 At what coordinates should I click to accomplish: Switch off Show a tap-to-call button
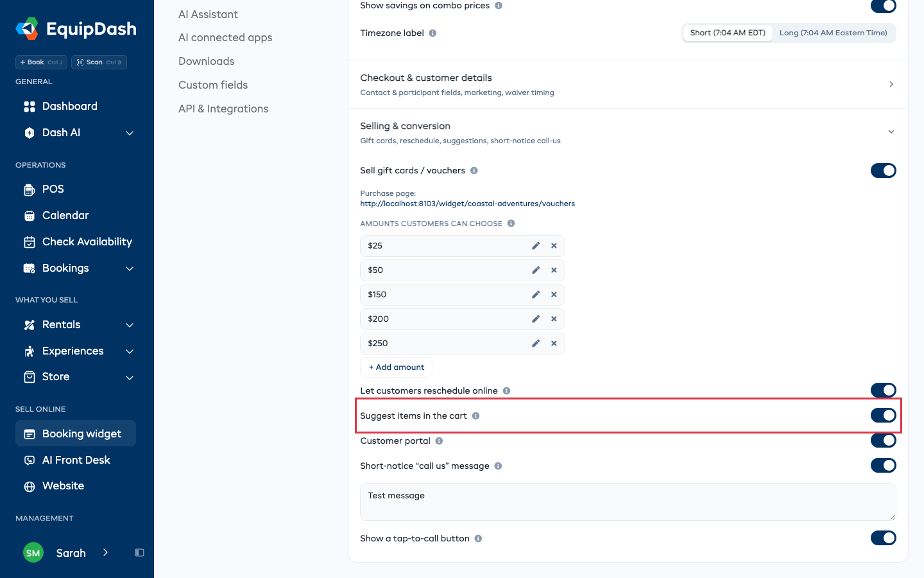click(x=883, y=538)
